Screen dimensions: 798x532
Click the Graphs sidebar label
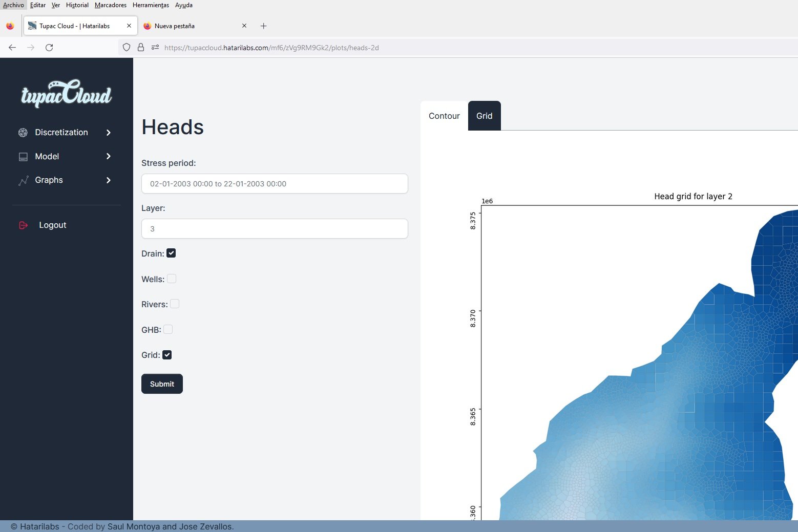49,180
